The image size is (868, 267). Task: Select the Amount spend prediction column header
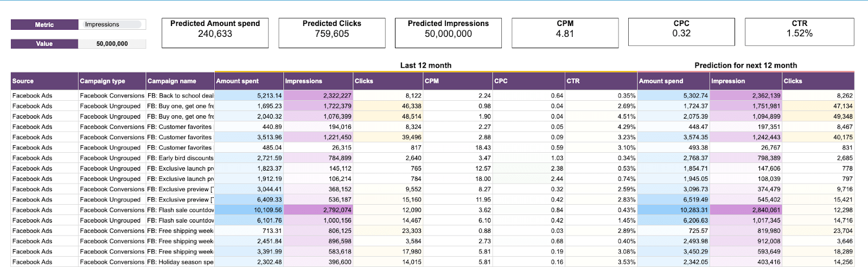click(x=673, y=81)
